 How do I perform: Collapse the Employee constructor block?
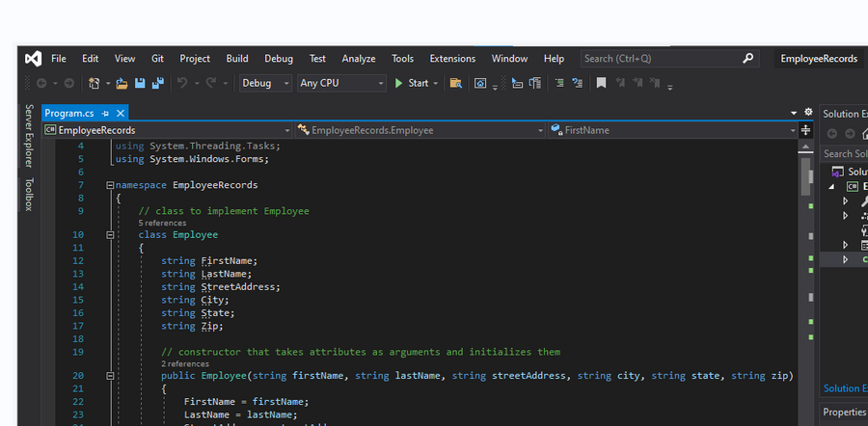click(110, 376)
